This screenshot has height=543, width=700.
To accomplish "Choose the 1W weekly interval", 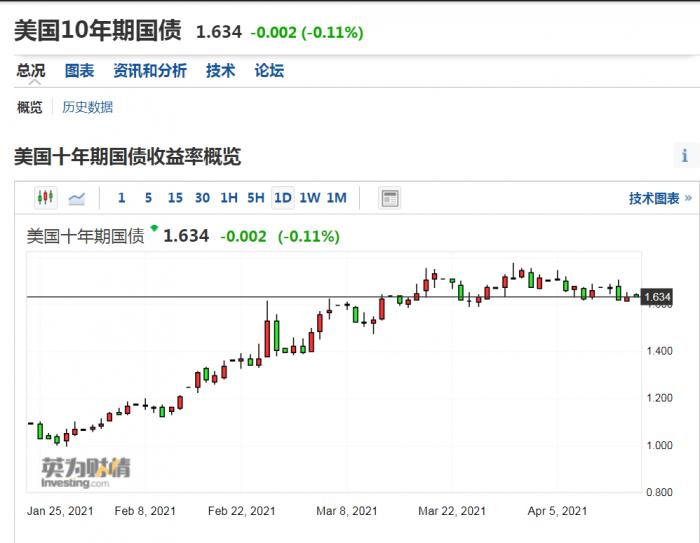I will (310, 198).
